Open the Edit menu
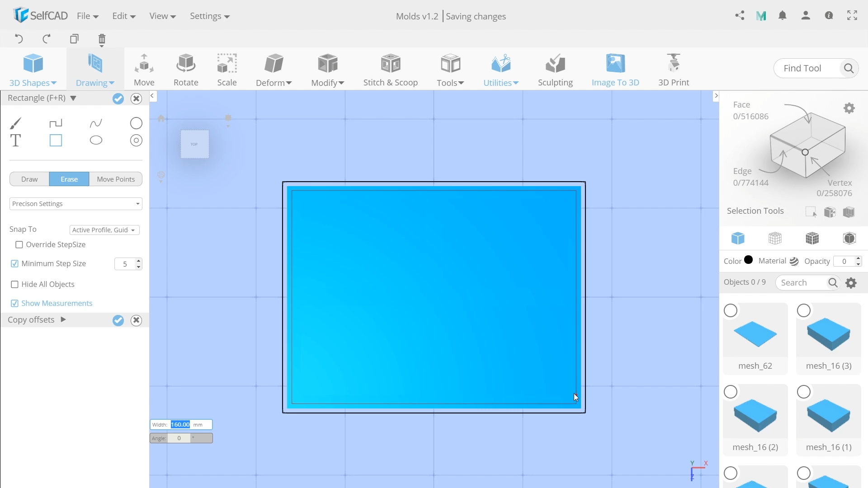The height and width of the screenshot is (488, 868). tap(122, 16)
